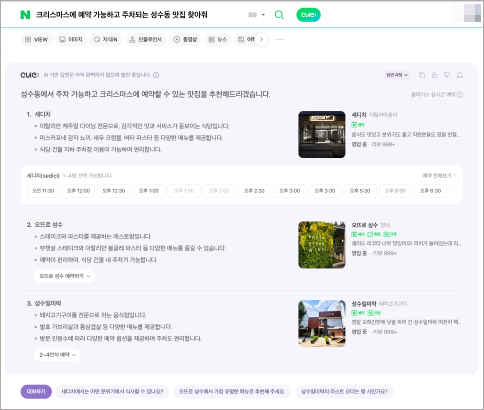The width and height of the screenshot is (484, 410).
Task: Select the 오후 12:30 time slot
Action: coord(114,191)
